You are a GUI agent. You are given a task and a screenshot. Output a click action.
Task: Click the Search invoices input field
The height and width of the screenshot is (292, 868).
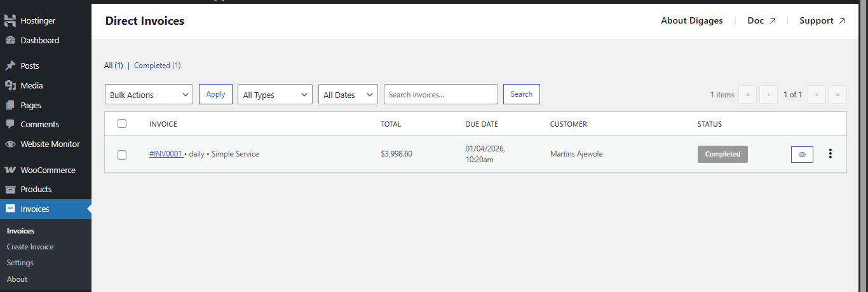click(441, 94)
